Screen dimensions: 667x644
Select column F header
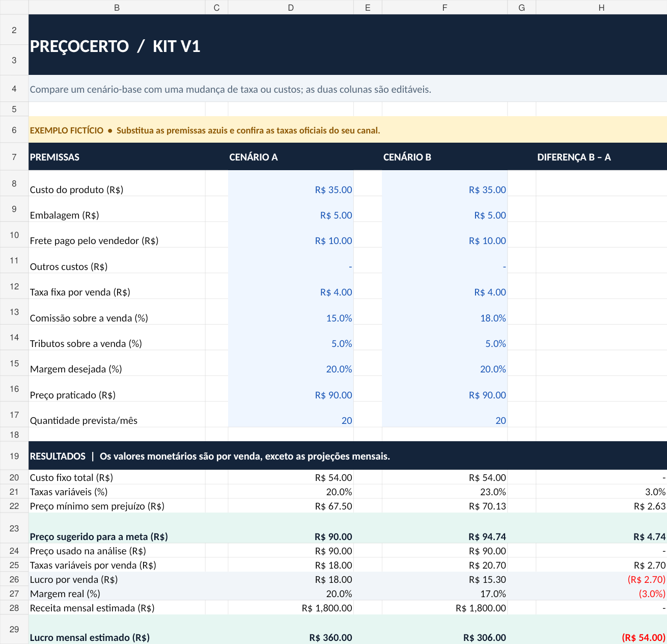coord(444,7)
